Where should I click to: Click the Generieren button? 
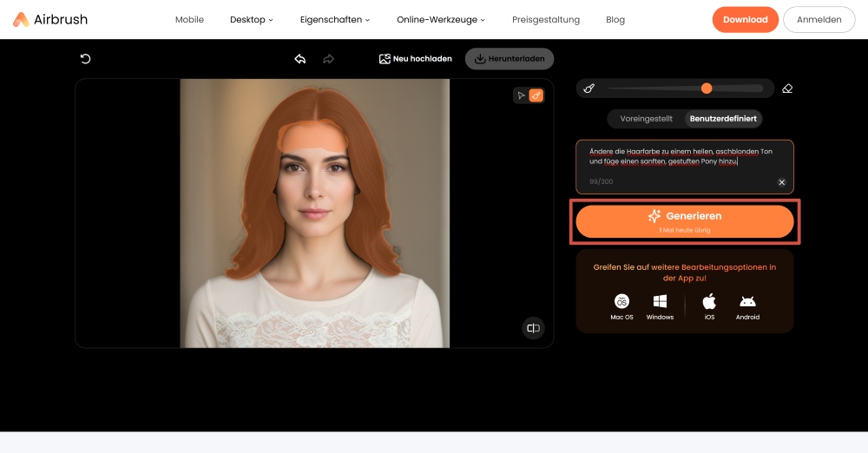685,221
